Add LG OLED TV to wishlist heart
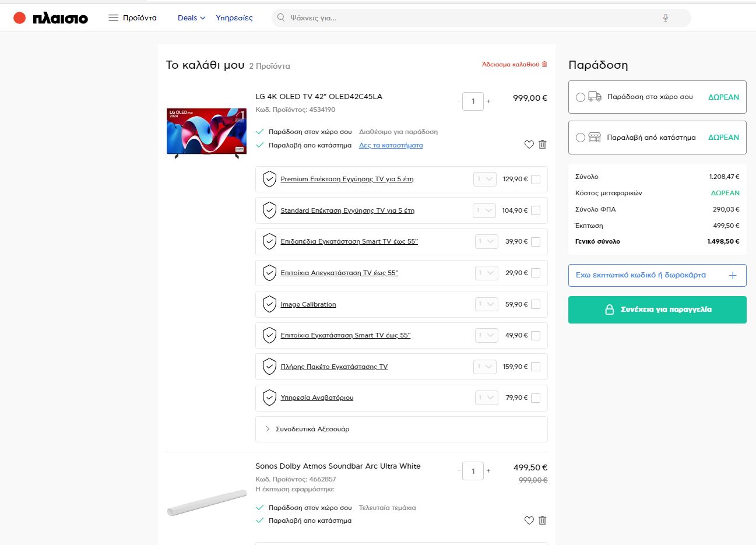Screen dimensions: 756x545 pyautogui.click(x=529, y=145)
